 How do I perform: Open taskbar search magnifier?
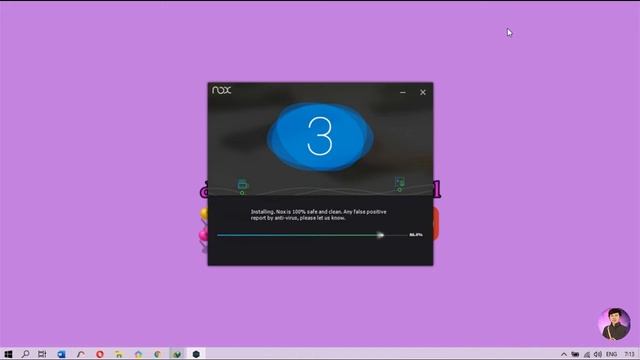(25, 354)
